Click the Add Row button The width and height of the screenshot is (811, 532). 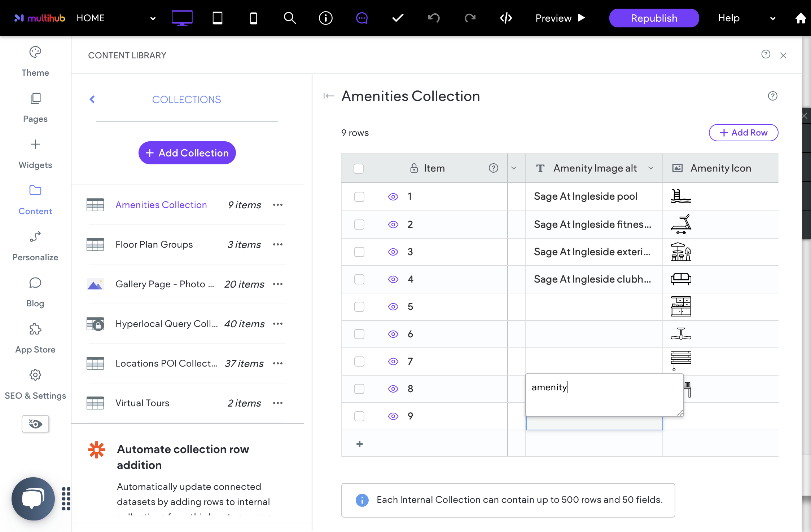(x=743, y=133)
